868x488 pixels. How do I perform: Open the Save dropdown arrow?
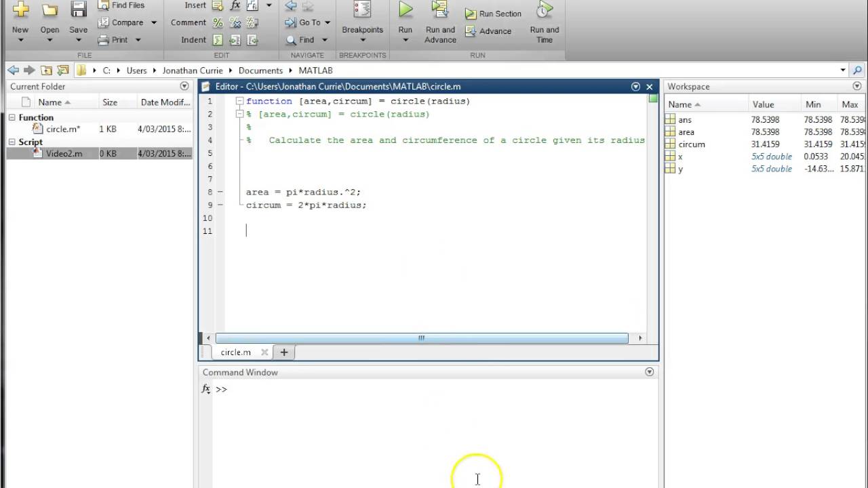(79, 40)
